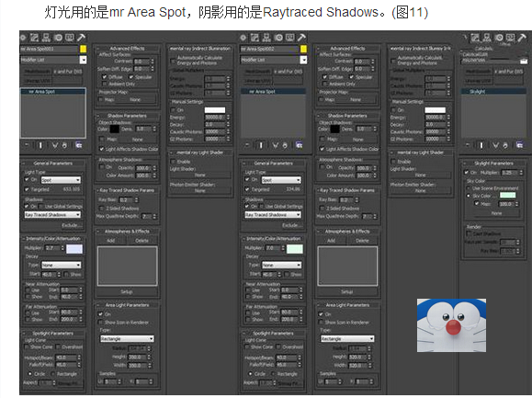This screenshot has height=398, width=532.
Task: Click Sky Color map None button
Action: point(496,213)
